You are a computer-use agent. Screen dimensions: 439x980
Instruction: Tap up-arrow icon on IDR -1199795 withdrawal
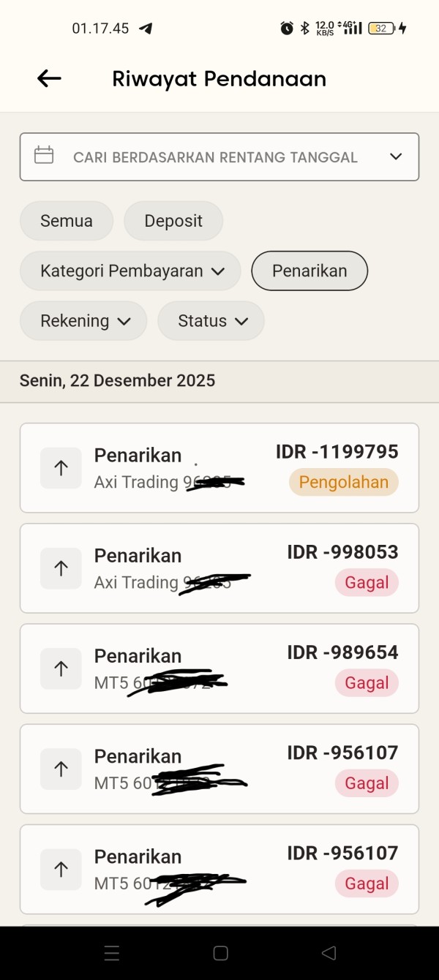tap(61, 468)
